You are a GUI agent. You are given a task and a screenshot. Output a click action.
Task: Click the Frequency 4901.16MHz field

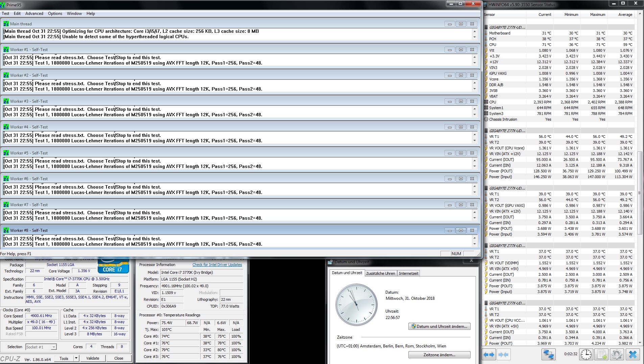click(x=201, y=286)
